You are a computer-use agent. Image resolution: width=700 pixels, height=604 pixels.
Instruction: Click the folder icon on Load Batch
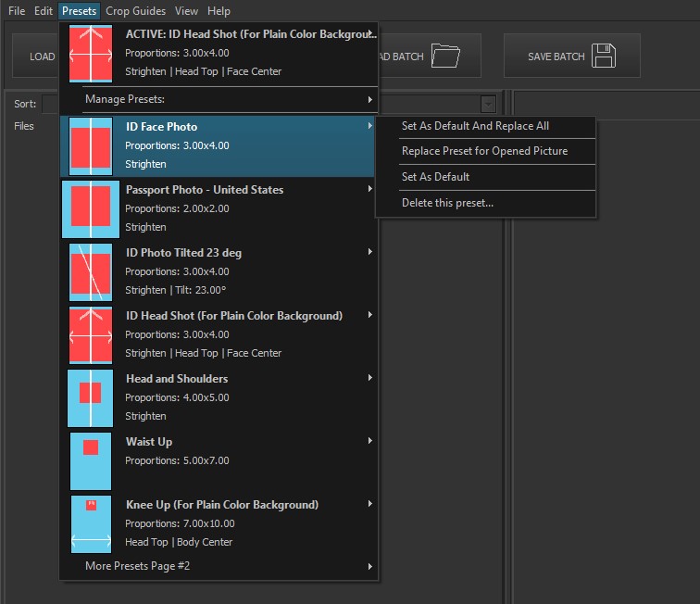445,56
